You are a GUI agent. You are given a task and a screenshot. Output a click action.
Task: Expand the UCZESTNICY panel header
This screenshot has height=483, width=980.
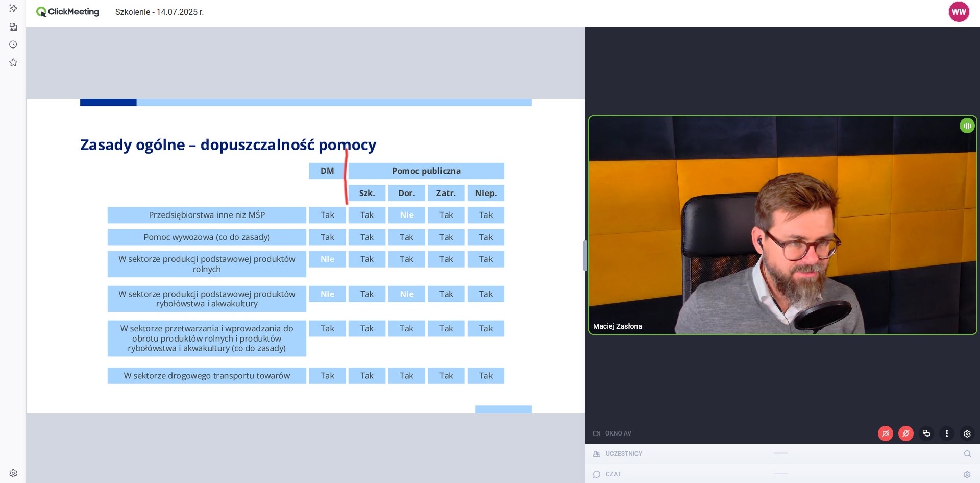click(x=782, y=454)
